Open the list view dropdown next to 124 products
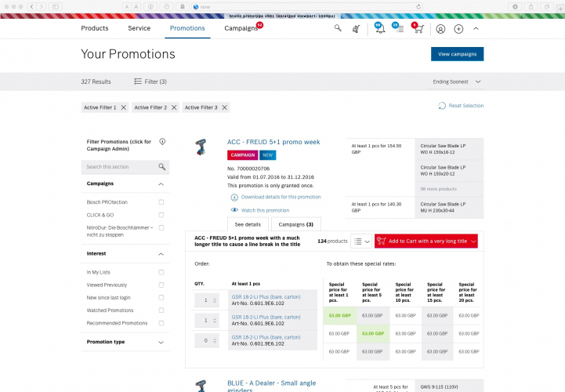565x392 pixels. [362, 241]
